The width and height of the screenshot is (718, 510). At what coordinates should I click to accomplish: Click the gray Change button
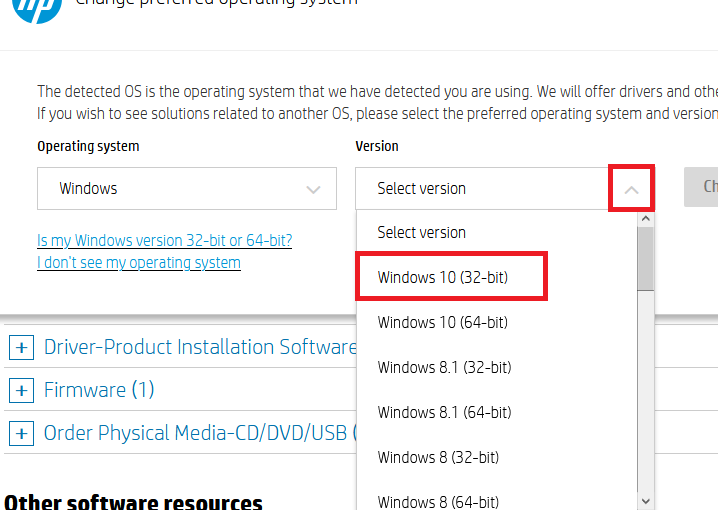[x=701, y=187]
